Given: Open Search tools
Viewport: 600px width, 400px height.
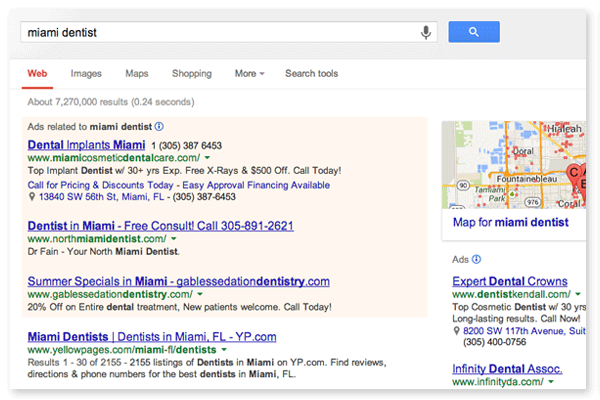Looking at the screenshot, I should coord(311,73).
